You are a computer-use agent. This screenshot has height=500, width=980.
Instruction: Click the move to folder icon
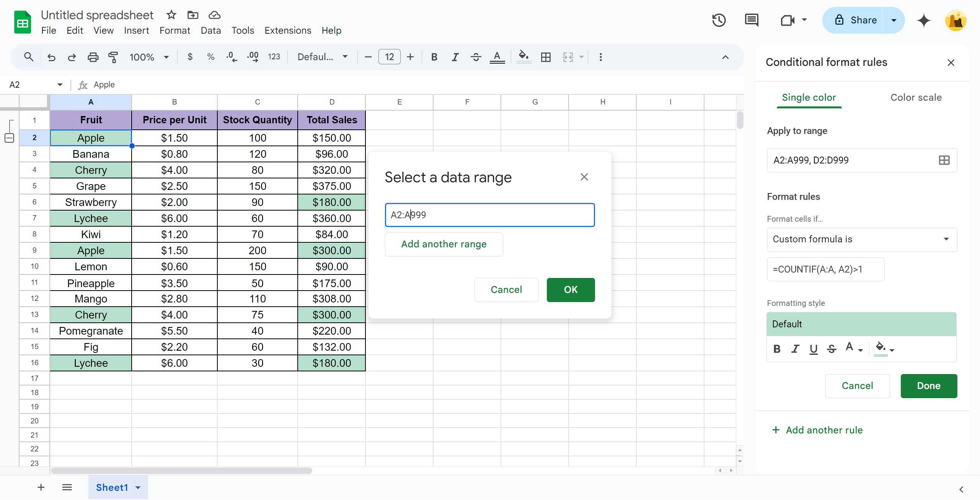pyautogui.click(x=193, y=15)
